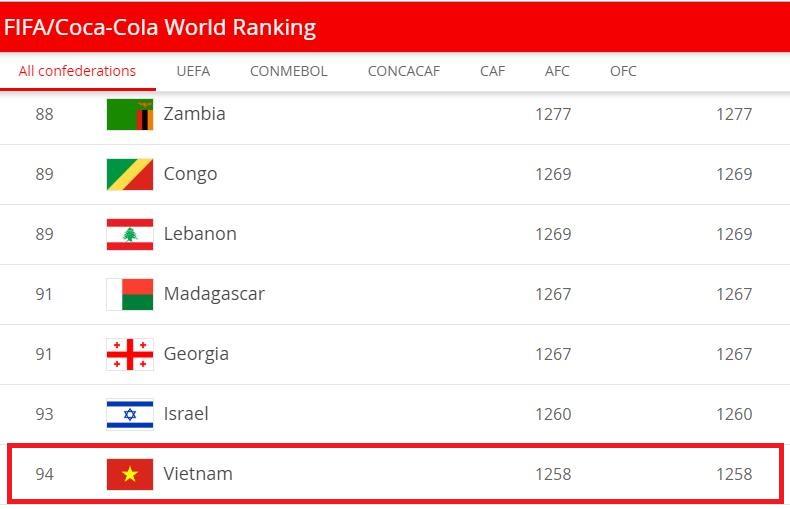Click the Congo flag icon

(x=130, y=174)
